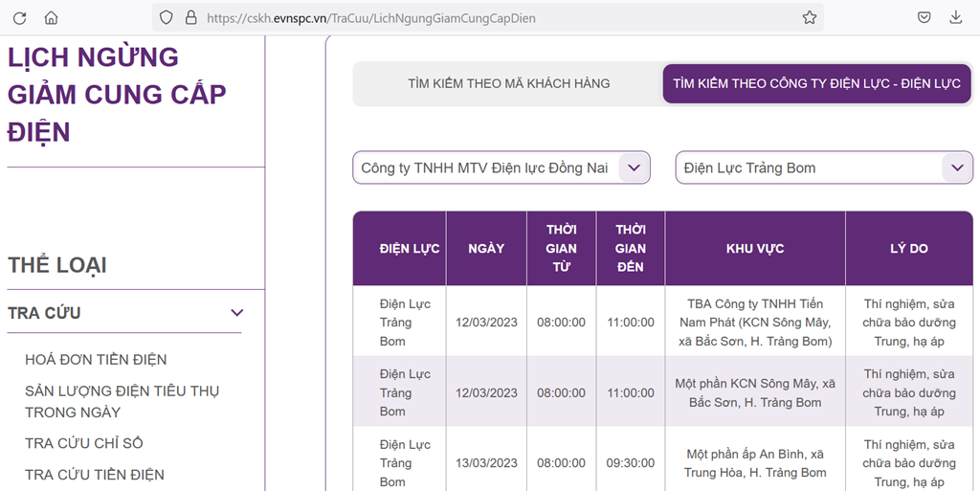Open SẢN LƯỢNG ĐIỆN TIÊU THỤ TRONG NGÀY link
This screenshot has width=980, height=491.
click(122, 401)
